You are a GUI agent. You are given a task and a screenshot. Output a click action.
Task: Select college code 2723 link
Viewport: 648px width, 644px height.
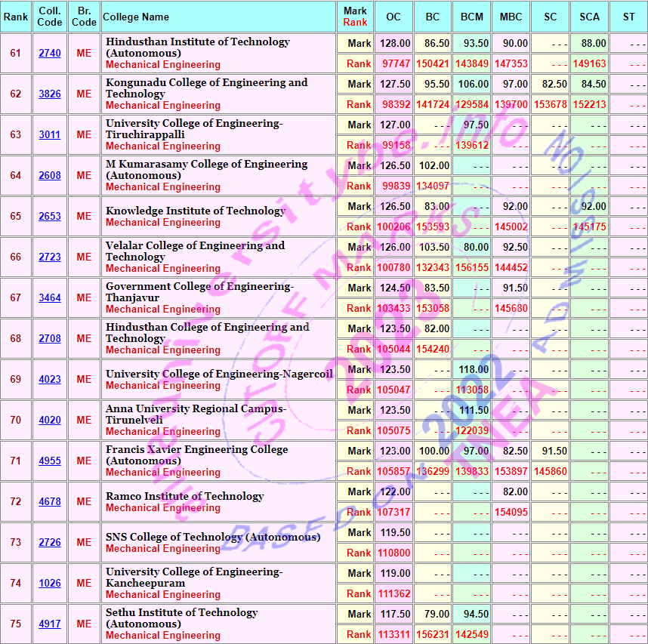[50, 257]
